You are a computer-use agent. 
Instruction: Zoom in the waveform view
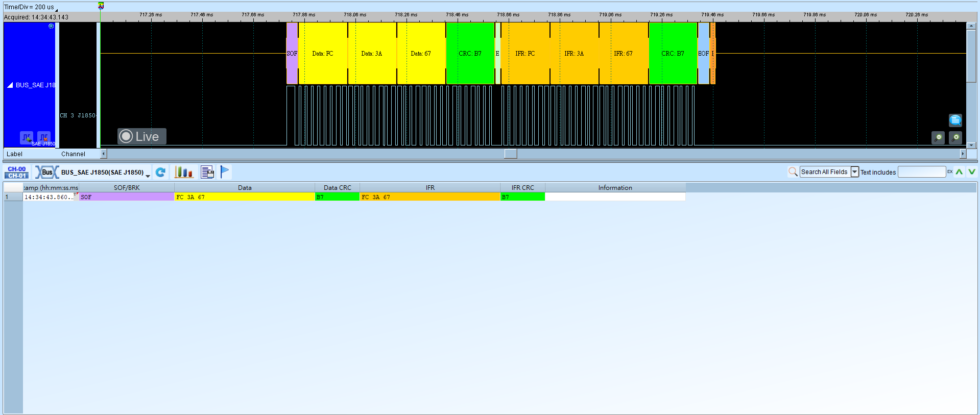point(955,137)
